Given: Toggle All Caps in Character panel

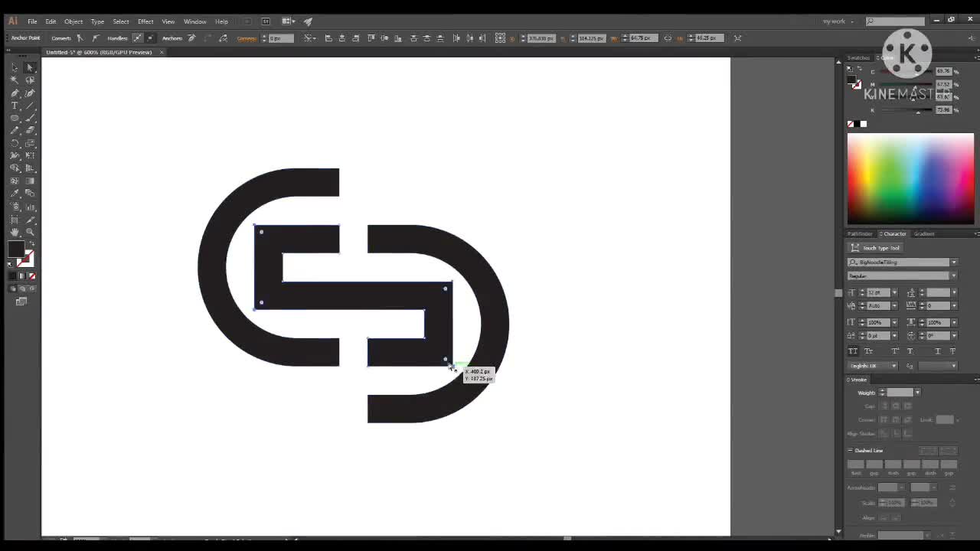Looking at the screenshot, I should point(853,351).
